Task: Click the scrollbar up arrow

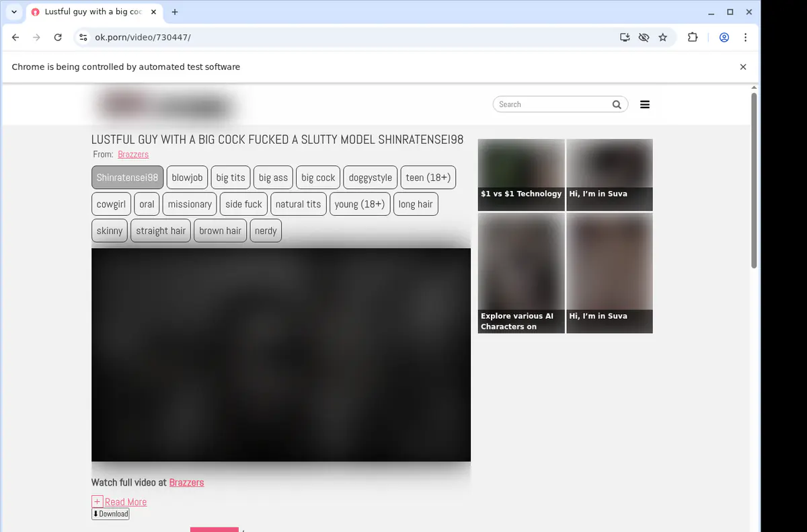Action: [x=754, y=87]
